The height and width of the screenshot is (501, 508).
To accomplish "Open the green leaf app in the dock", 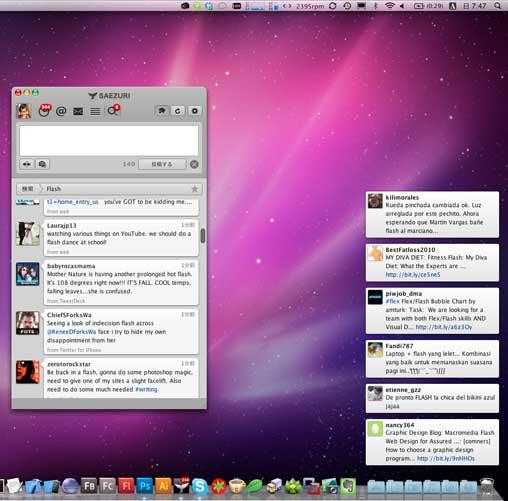I will pos(255,486).
